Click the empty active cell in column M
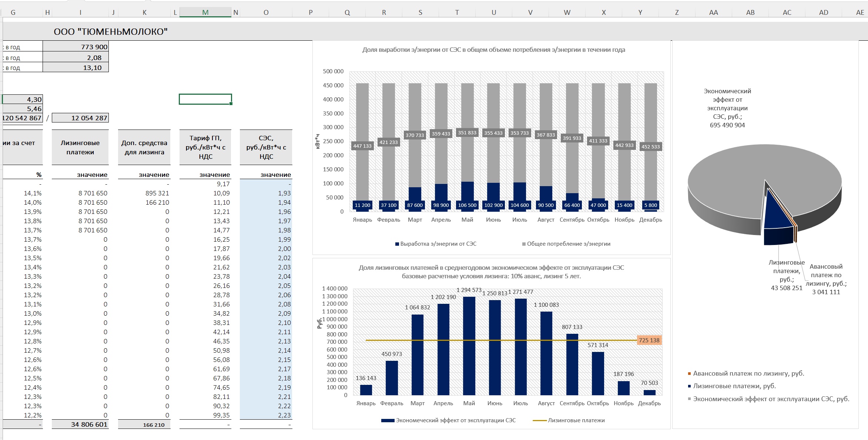 tap(205, 99)
